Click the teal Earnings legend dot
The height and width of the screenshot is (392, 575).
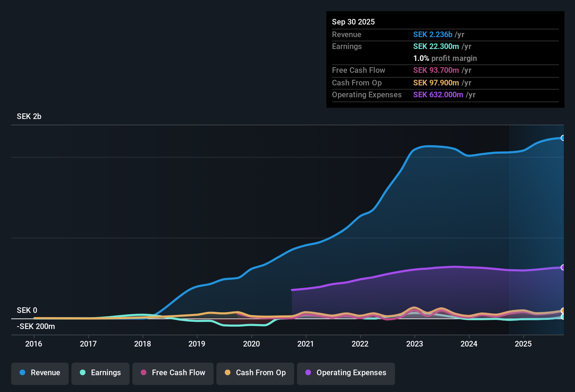coord(83,373)
